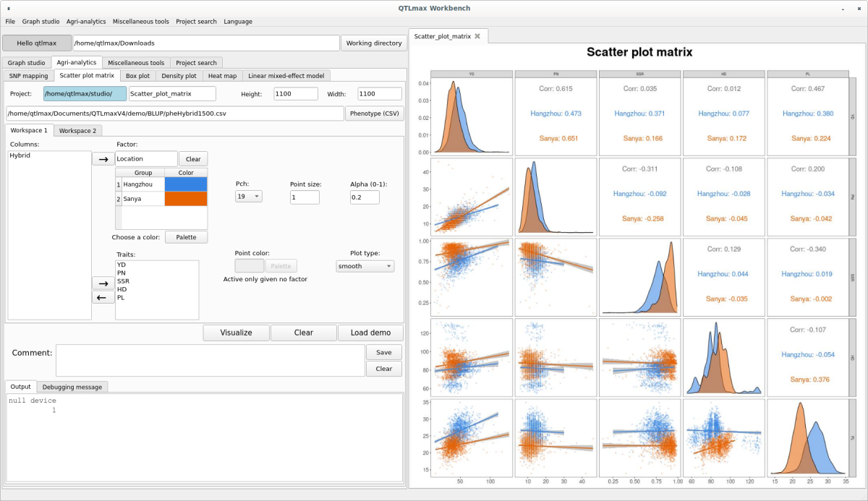Open the Agri-analytics menu in the menu bar

click(x=86, y=22)
